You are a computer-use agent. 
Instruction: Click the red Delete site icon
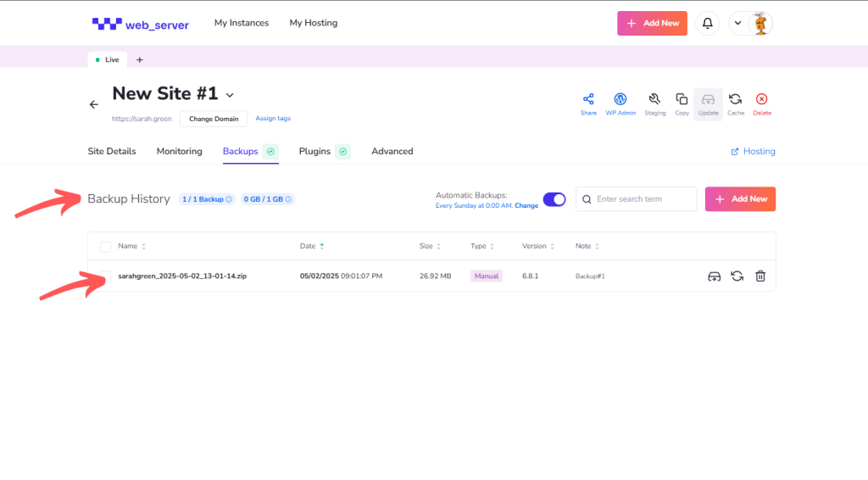pos(761,100)
